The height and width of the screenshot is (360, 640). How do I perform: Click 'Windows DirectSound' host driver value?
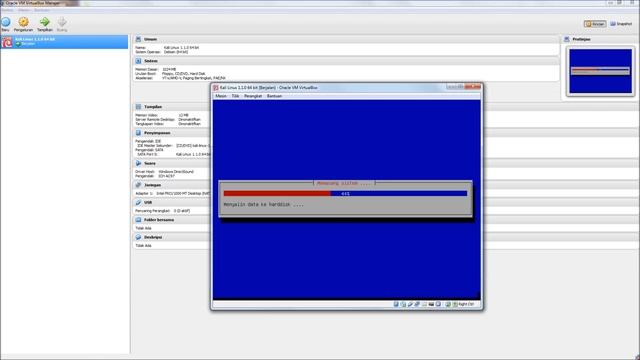(176, 172)
